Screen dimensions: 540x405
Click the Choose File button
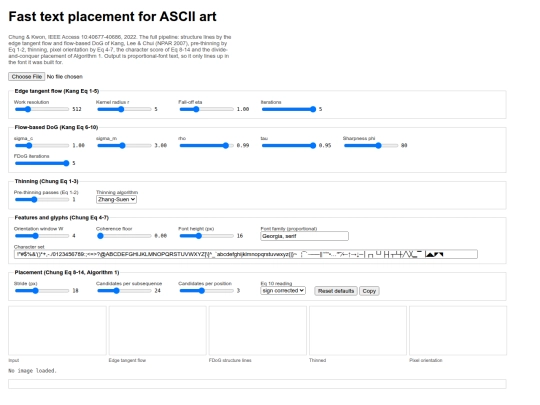pos(27,76)
